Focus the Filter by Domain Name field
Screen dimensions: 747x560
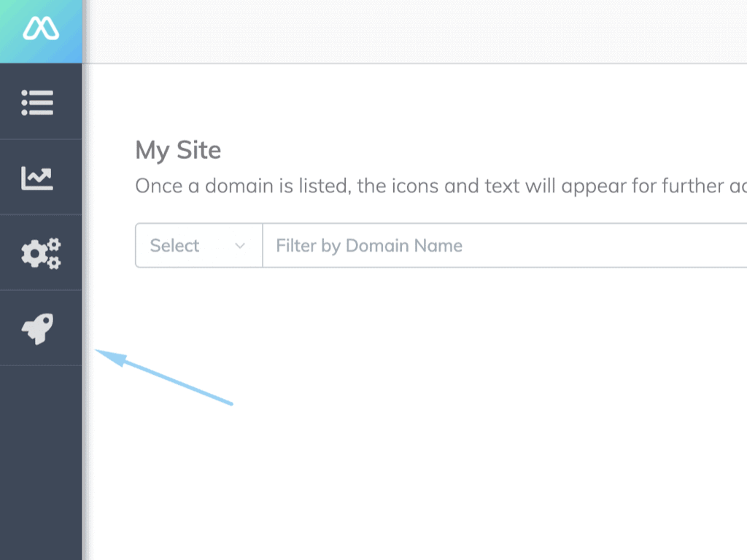pos(505,246)
